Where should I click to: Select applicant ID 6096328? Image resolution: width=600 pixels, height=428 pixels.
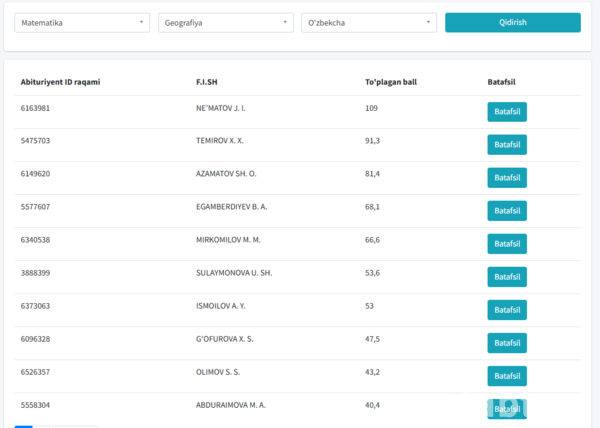point(35,339)
